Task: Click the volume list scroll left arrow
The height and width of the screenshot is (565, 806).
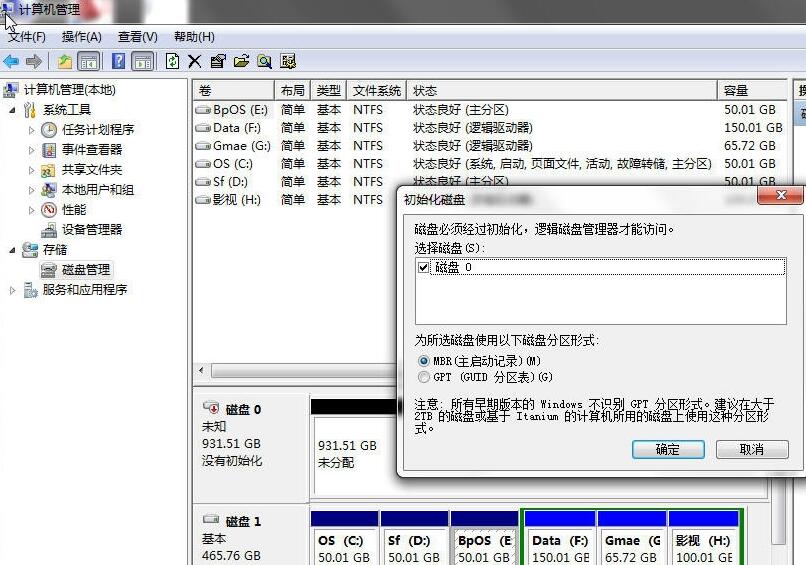Action: tap(201, 370)
